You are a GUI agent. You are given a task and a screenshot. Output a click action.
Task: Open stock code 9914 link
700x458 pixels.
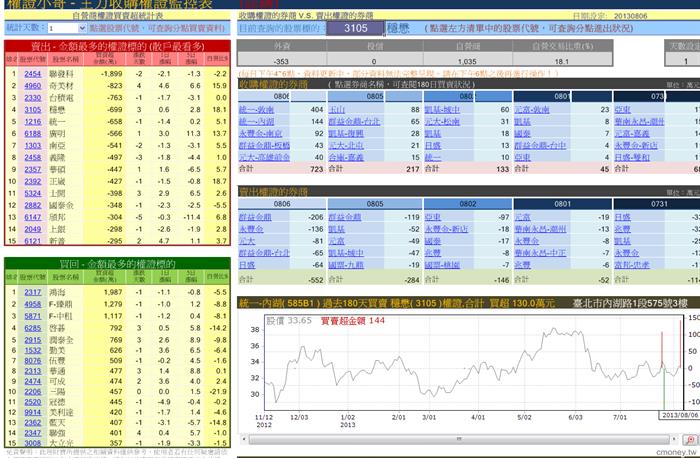point(33,412)
